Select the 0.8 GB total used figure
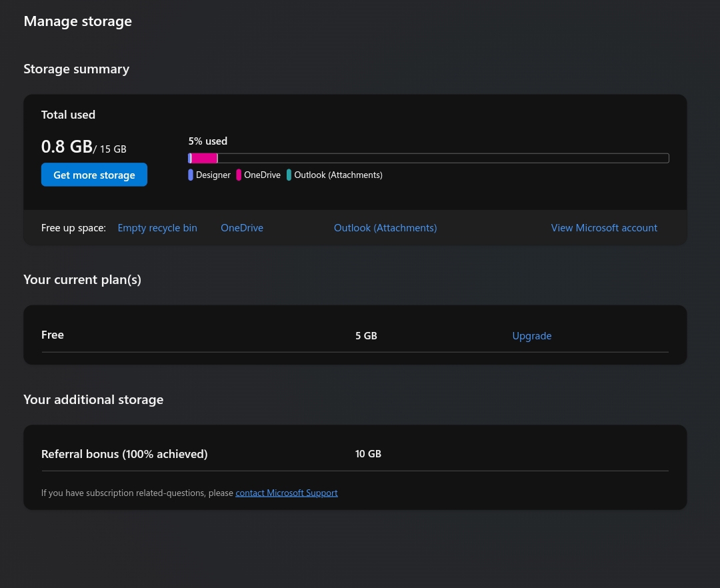The height and width of the screenshot is (588, 720). [x=66, y=145]
